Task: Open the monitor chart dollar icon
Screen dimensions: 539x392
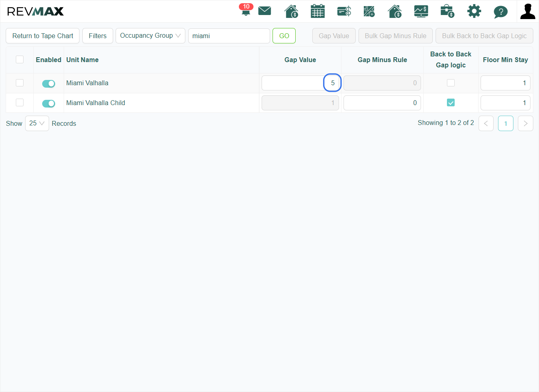Action: [421, 11]
